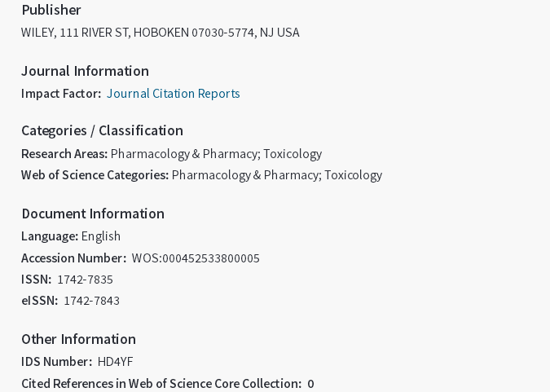Click the ISSN value 1742-7835
Image resolution: width=550 pixels, height=392 pixels.
pyautogui.click(x=85, y=280)
